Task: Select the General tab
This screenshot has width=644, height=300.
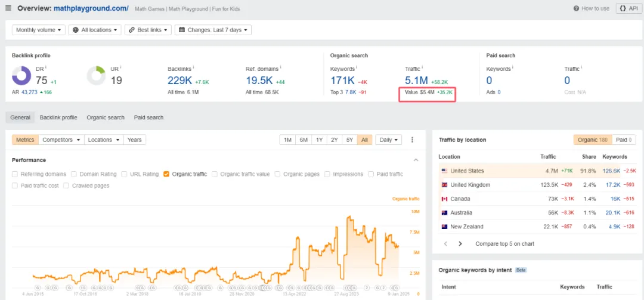Action: pos(20,117)
